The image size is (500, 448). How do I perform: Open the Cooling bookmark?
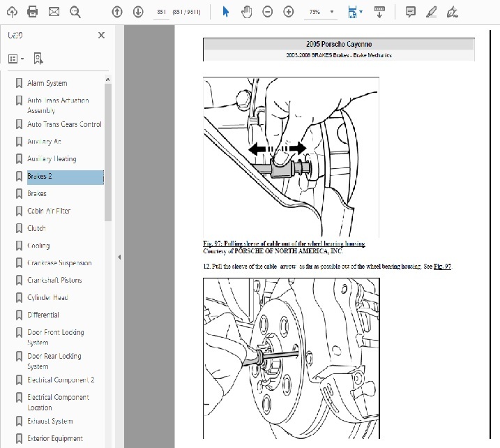point(38,246)
